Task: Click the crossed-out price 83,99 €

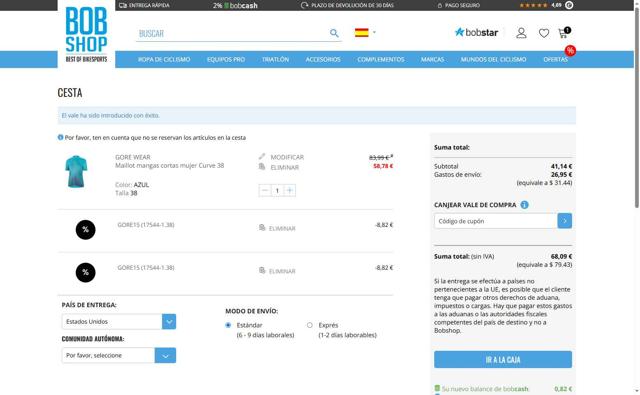Action: point(381,158)
